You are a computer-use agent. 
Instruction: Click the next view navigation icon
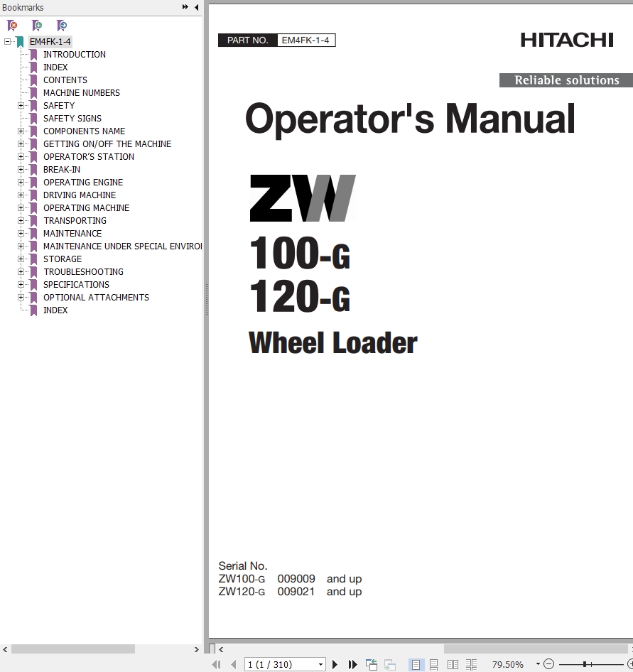point(390,664)
